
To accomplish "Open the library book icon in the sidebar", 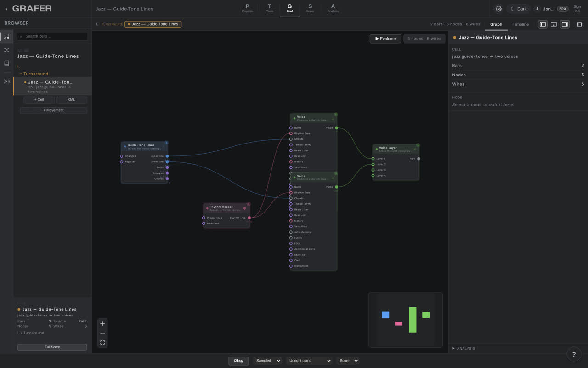I will [x=6, y=63].
